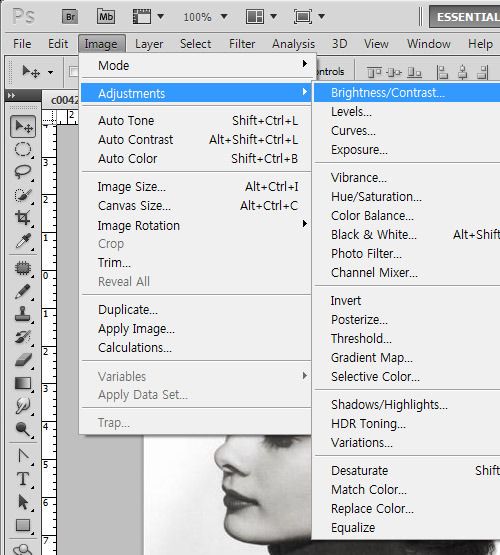Toggle the Auto-Select checkbox in options bar

click(x=73, y=72)
